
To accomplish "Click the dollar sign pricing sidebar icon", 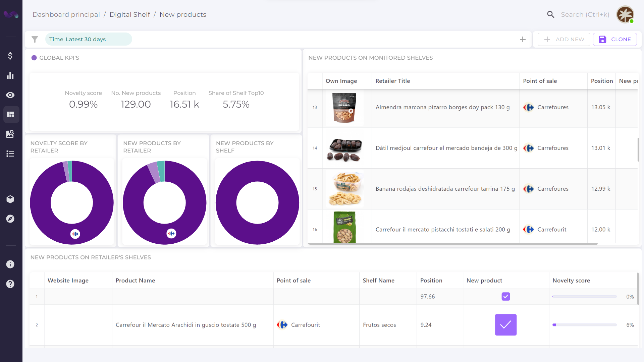I will click(x=10, y=56).
